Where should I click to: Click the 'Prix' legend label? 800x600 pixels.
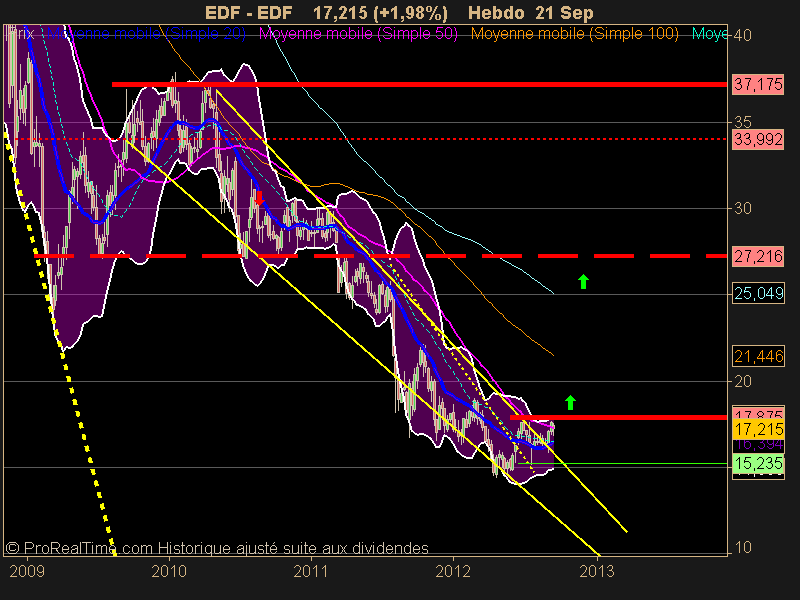[20, 34]
